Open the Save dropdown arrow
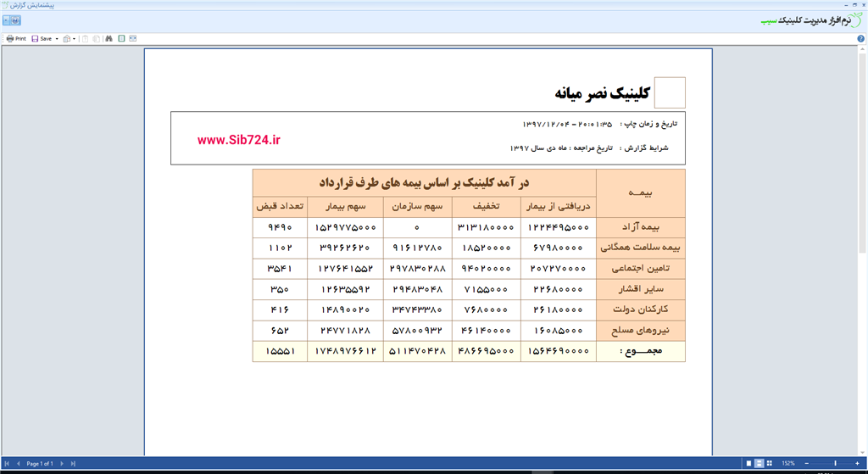The height and width of the screenshot is (474, 868). click(x=57, y=38)
